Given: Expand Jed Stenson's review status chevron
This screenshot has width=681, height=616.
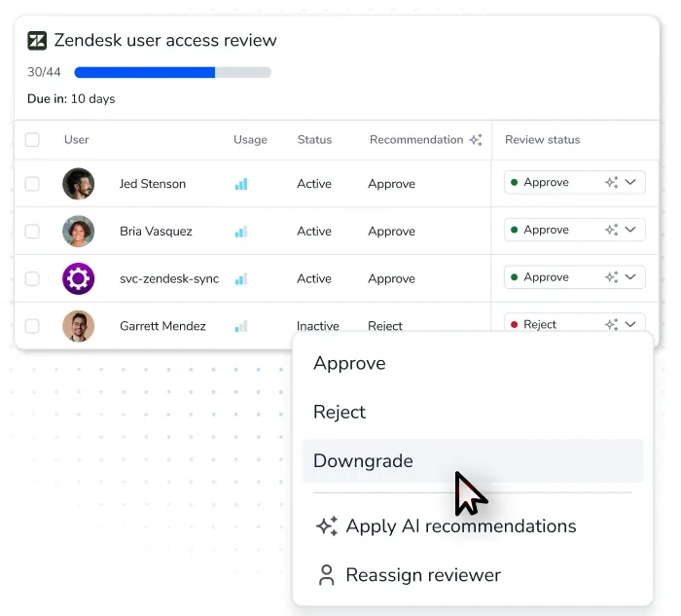Looking at the screenshot, I should coord(630,182).
